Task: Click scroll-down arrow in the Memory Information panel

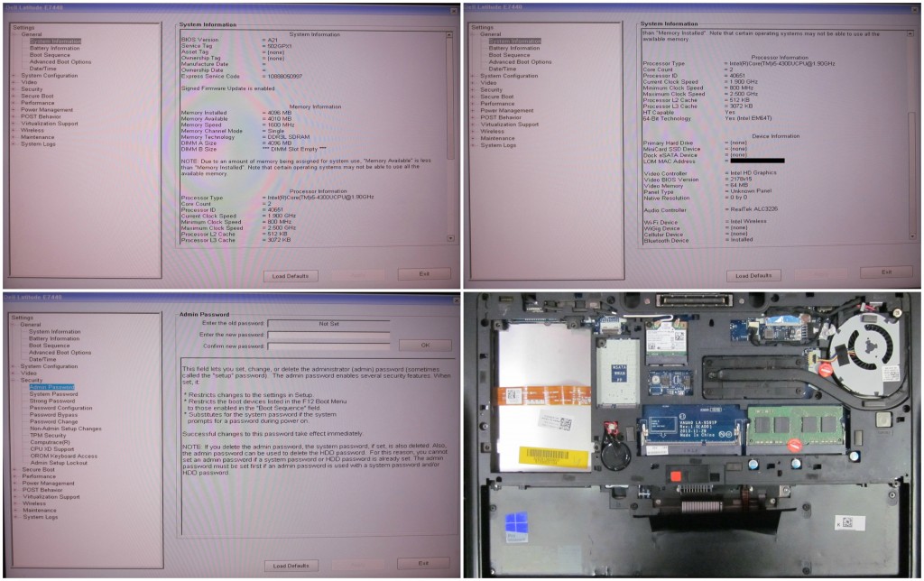Action: [450, 238]
